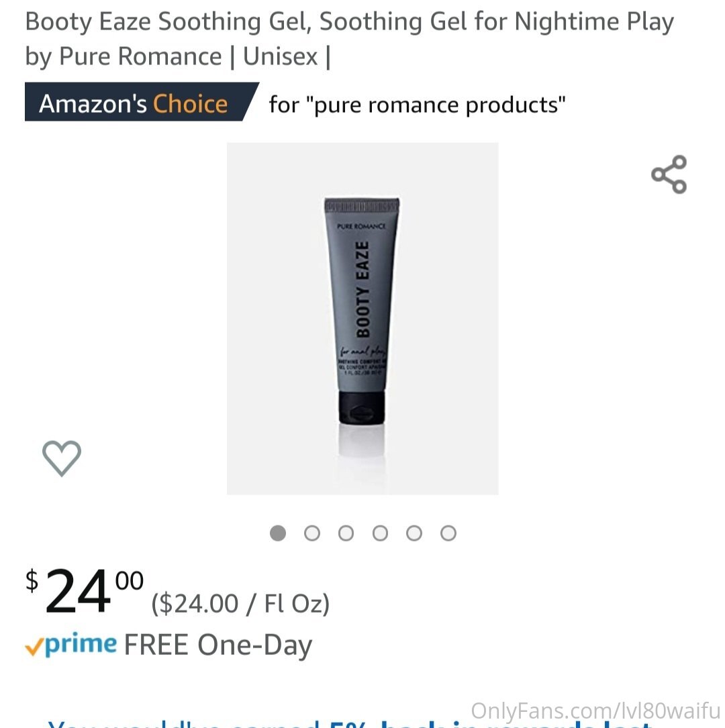725x728 pixels.
Task: Show the sixth and last carousel image dot
Action: click(448, 533)
